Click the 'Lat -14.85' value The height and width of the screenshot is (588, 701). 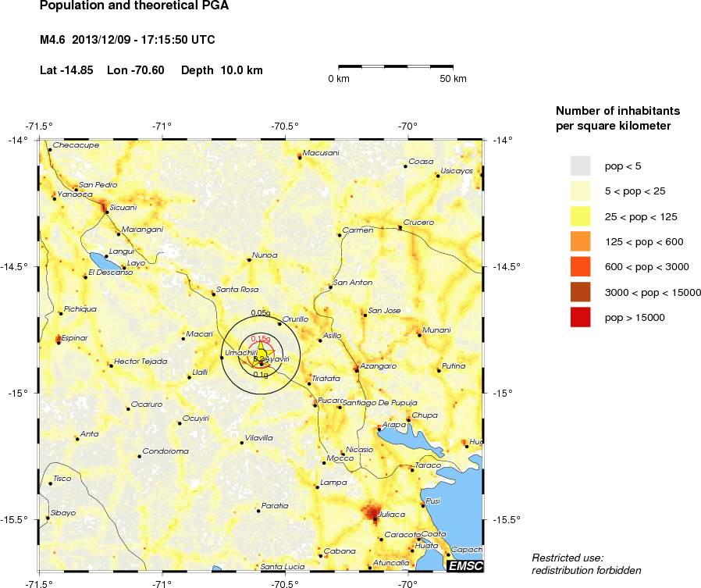click(66, 70)
